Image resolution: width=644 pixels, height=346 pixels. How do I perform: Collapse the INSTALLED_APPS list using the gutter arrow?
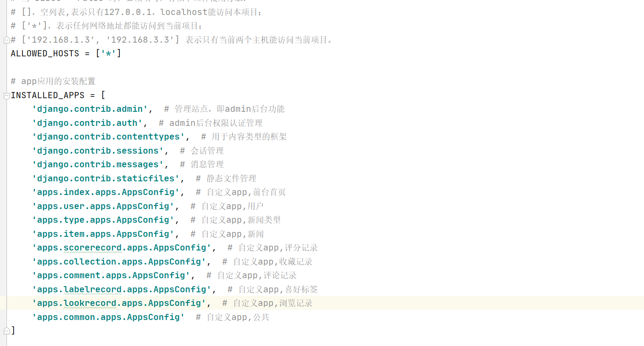[x=6, y=95]
